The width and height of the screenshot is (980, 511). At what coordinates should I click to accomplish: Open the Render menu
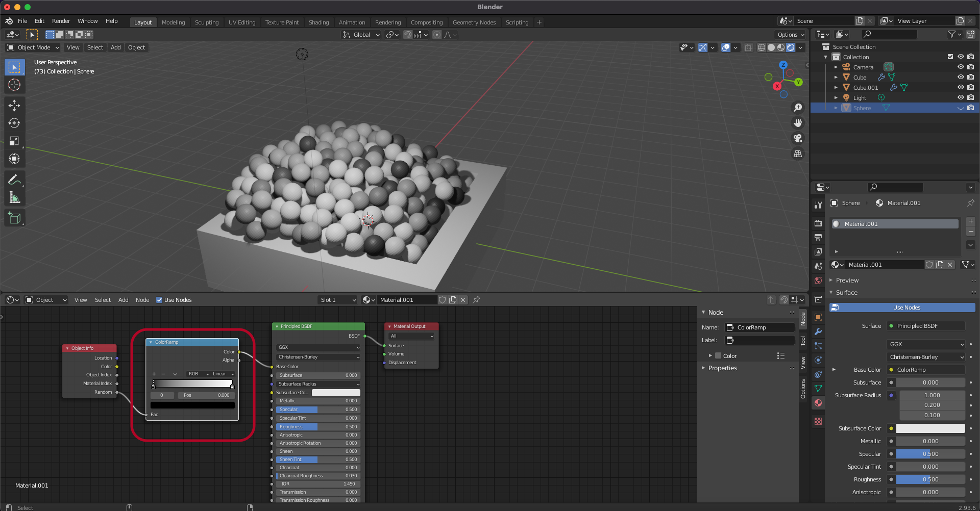pyautogui.click(x=61, y=21)
